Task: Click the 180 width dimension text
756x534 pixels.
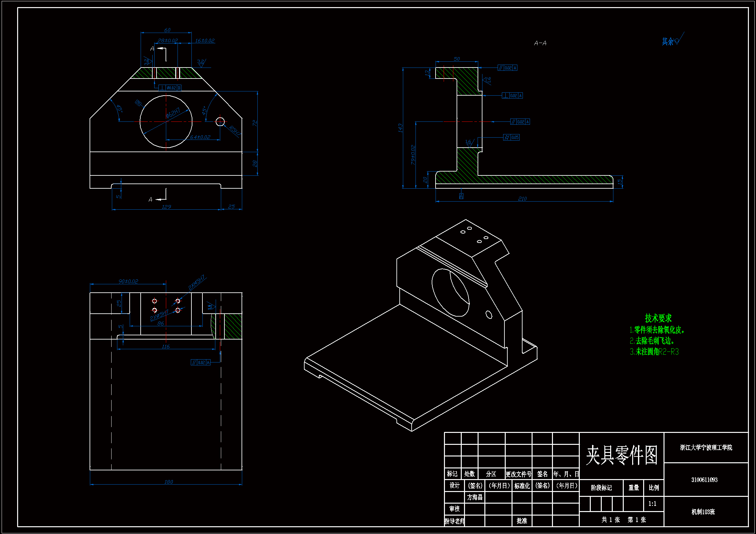Action: coord(168,482)
